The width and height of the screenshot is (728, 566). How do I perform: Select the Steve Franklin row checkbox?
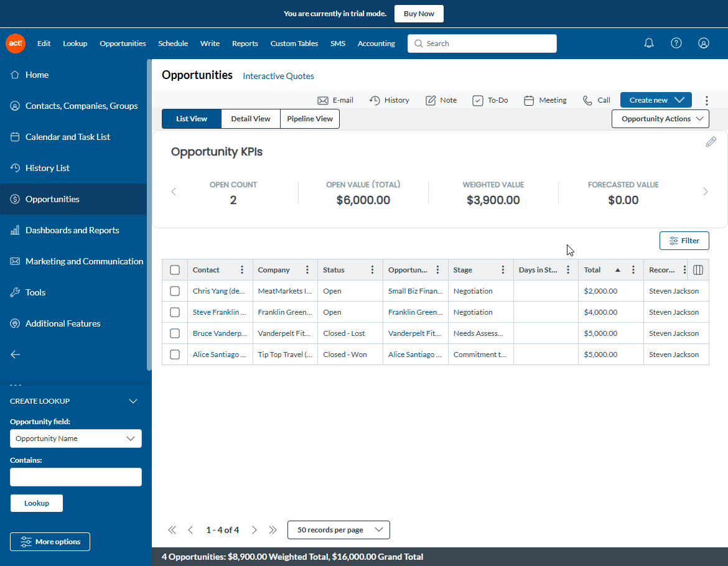[175, 312]
